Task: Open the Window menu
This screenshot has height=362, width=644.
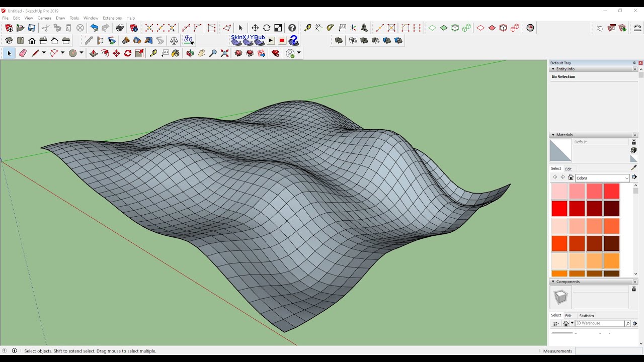Action: pyautogui.click(x=91, y=18)
